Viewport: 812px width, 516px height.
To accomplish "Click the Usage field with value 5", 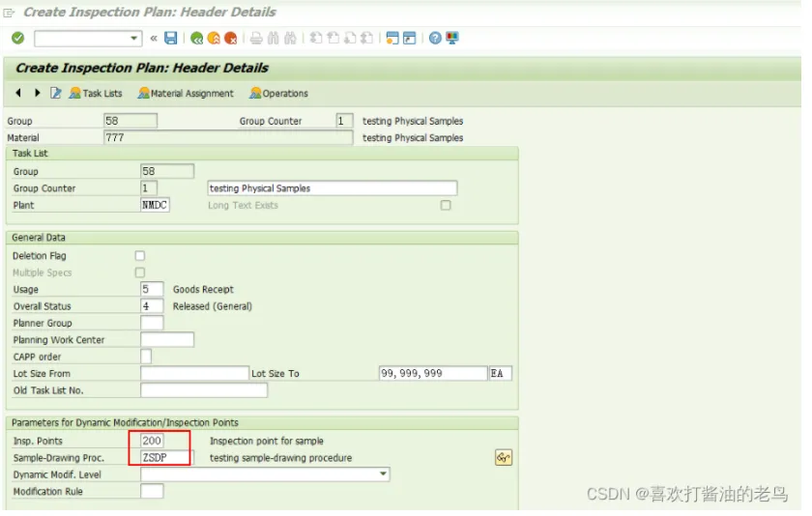I will click(x=152, y=289).
